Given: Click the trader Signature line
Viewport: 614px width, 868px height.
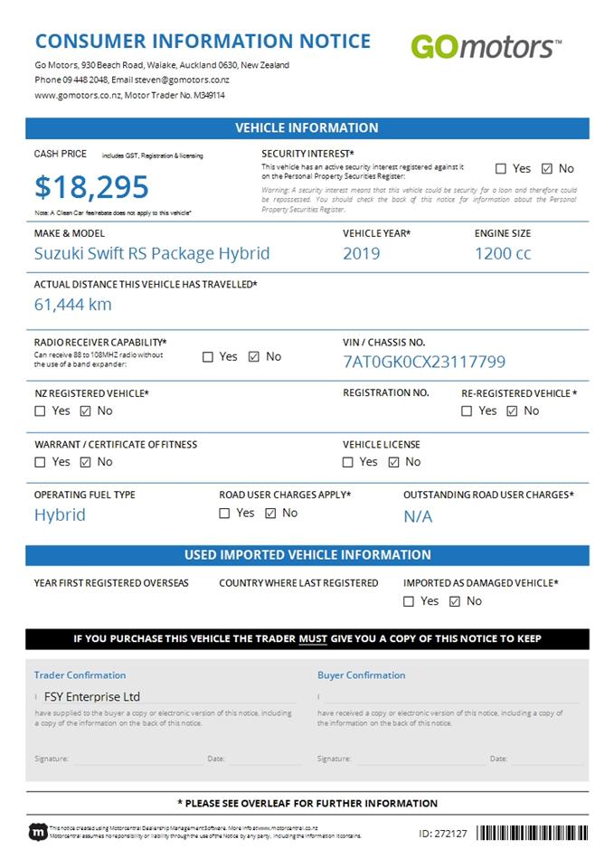Looking at the screenshot, I should 136,759.
